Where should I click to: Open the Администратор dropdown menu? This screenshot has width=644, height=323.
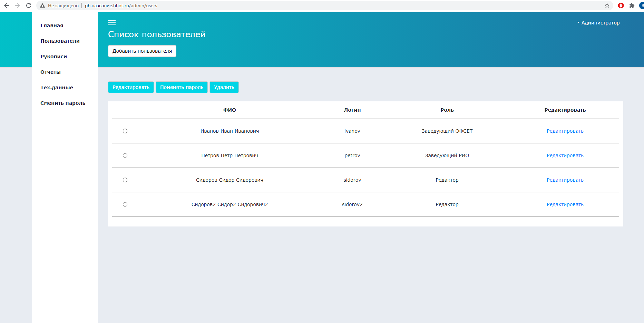coord(598,23)
